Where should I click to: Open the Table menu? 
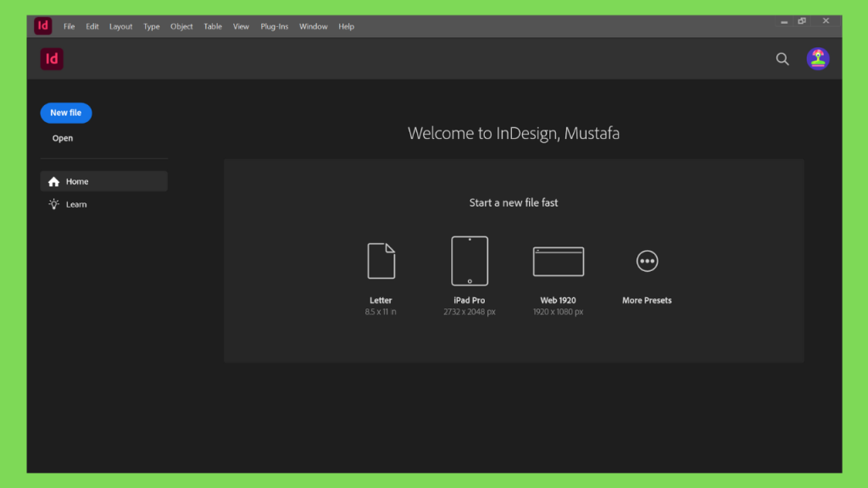click(213, 26)
